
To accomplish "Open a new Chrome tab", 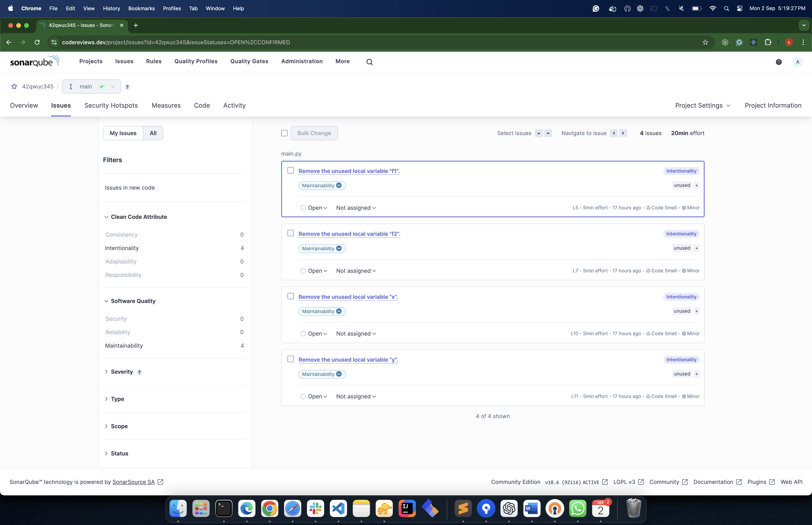I will point(136,25).
